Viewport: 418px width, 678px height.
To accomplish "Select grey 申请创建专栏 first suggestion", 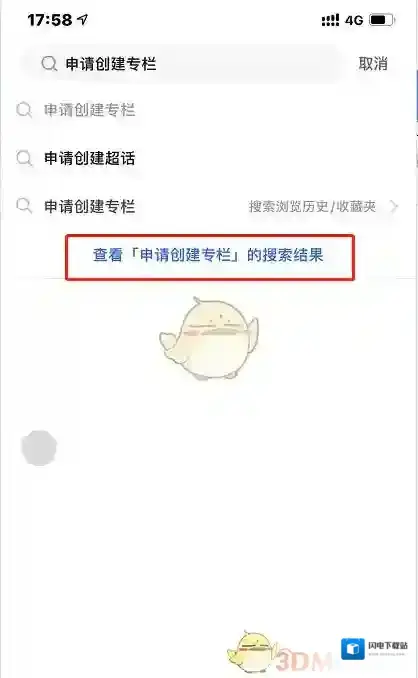I will (90, 110).
